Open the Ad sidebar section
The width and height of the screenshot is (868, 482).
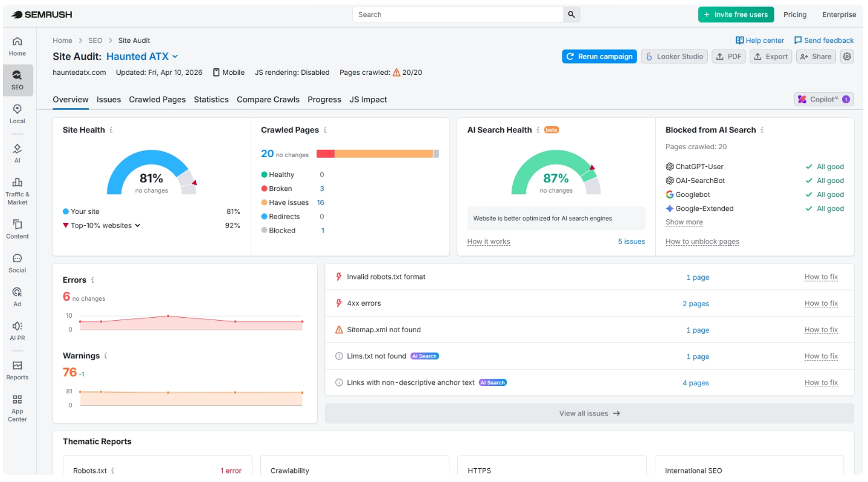(x=18, y=297)
